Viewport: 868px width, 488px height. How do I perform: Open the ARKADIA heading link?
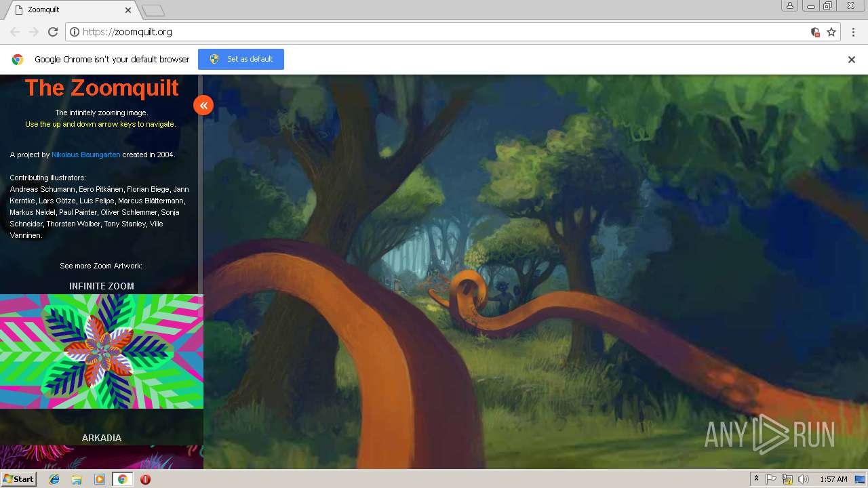tap(102, 438)
